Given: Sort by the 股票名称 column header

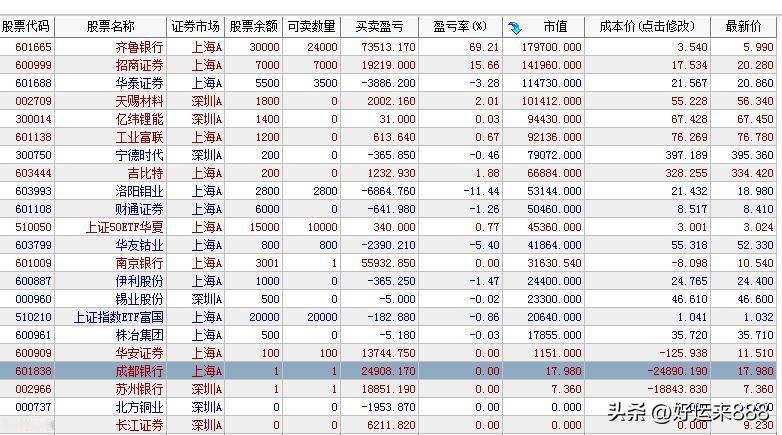Looking at the screenshot, I should pos(110,26).
